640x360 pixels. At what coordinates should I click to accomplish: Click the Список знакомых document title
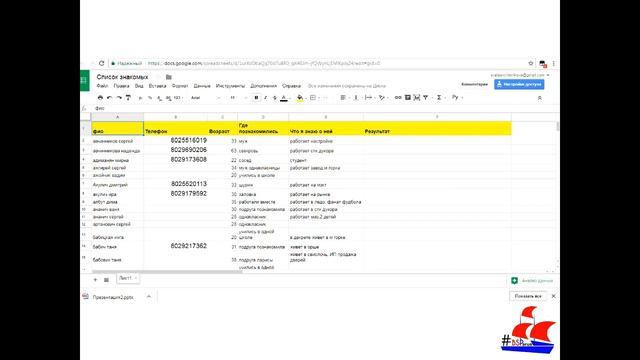[122, 77]
